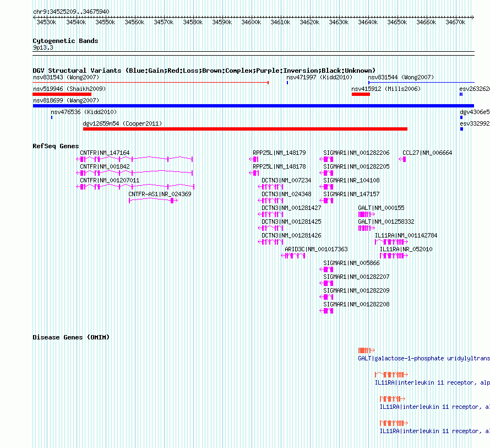Open the DGV Structural Variants track heading
The height and width of the screenshot is (448, 490).
click(204, 71)
